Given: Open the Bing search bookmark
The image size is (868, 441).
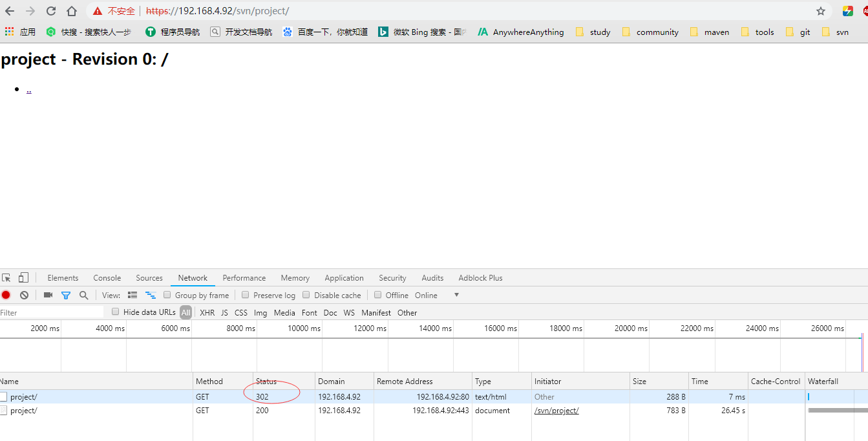Looking at the screenshot, I should [422, 32].
